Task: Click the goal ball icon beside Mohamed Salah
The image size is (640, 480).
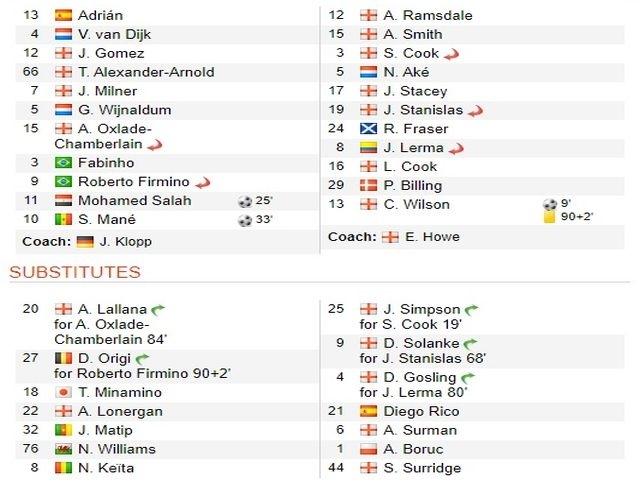Action: click(x=245, y=201)
